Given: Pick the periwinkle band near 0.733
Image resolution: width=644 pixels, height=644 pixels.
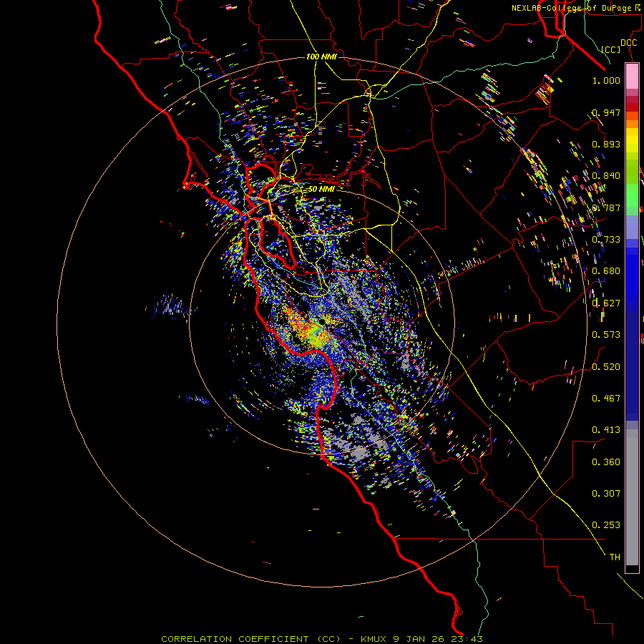Looking at the screenshot, I should (632, 227).
